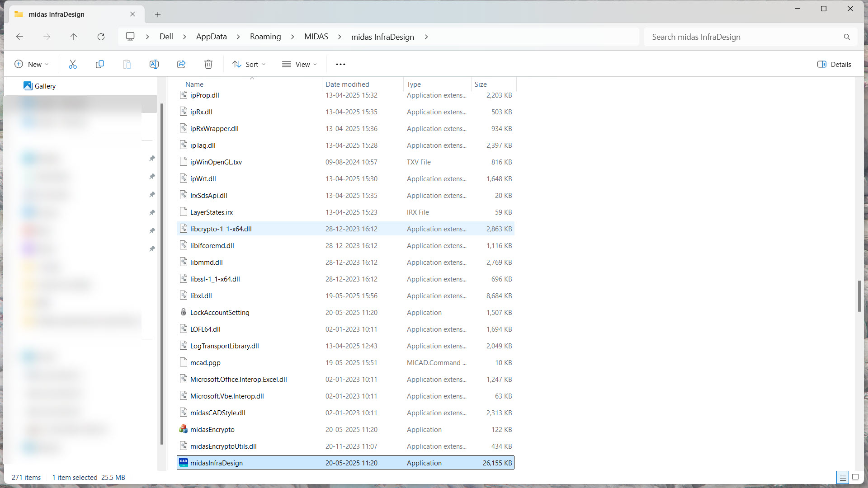
Task: Click the search magnifier icon
Action: pyautogui.click(x=847, y=37)
